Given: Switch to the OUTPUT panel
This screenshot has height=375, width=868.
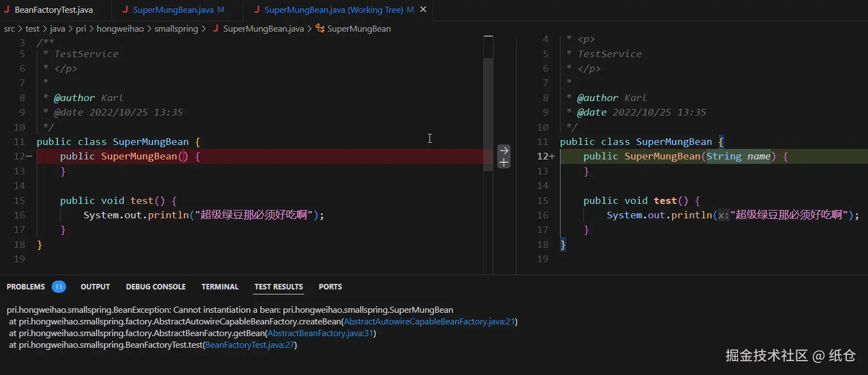Looking at the screenshot, I should click(95, 287).
